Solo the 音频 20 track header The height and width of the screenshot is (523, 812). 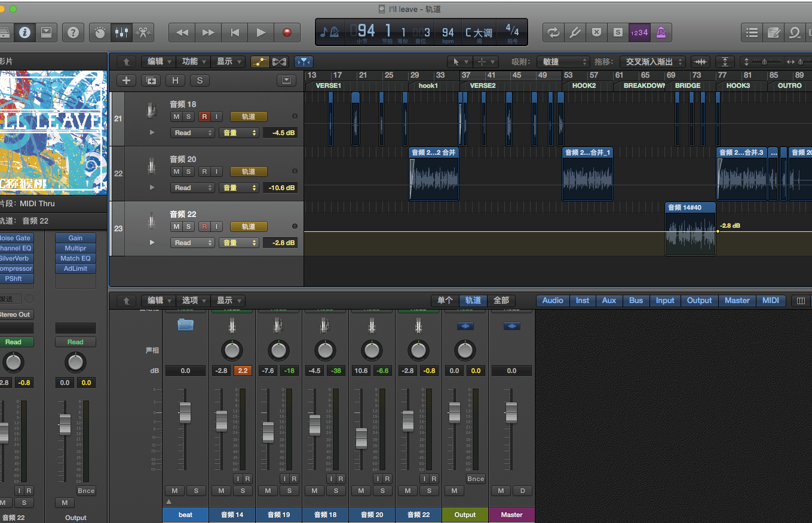pos(189,172)
